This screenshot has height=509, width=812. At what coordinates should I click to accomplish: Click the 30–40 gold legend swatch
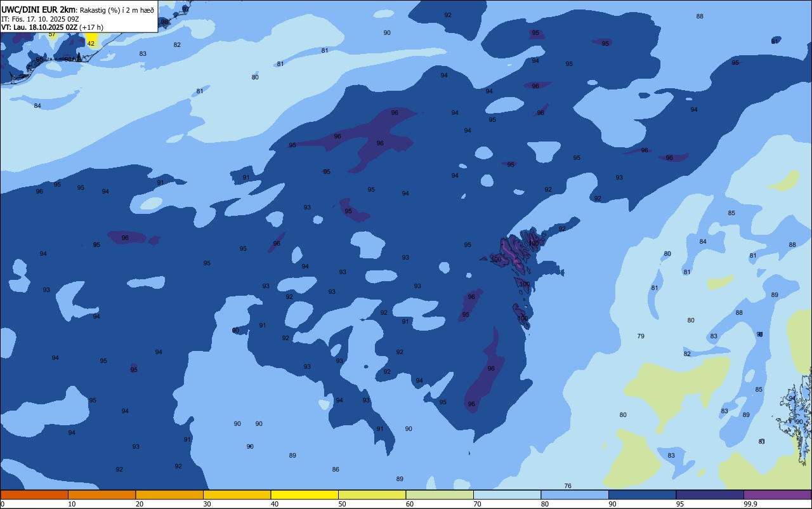pos(237,494)
